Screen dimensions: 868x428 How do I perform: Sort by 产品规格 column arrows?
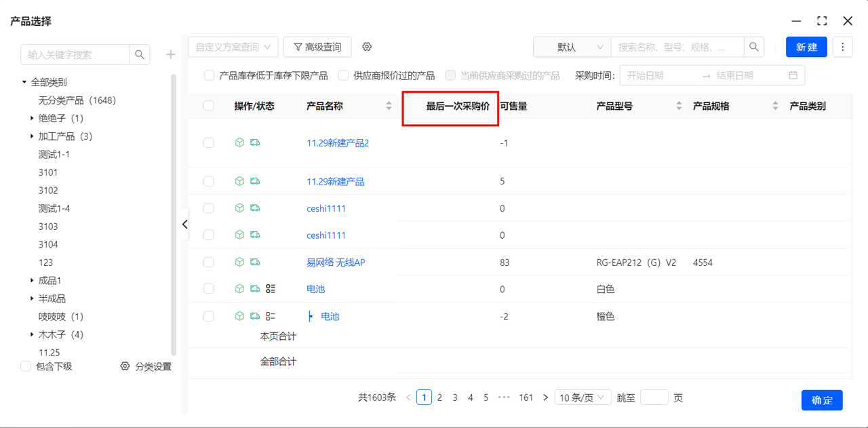point(776,106)
